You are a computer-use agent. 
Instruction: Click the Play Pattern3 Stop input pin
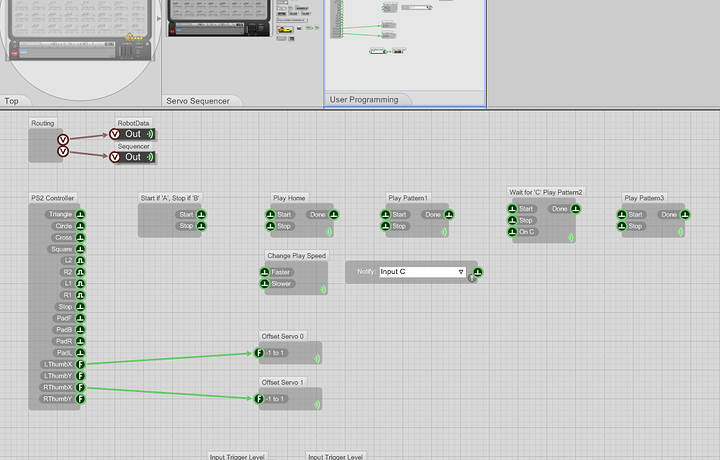622,226
